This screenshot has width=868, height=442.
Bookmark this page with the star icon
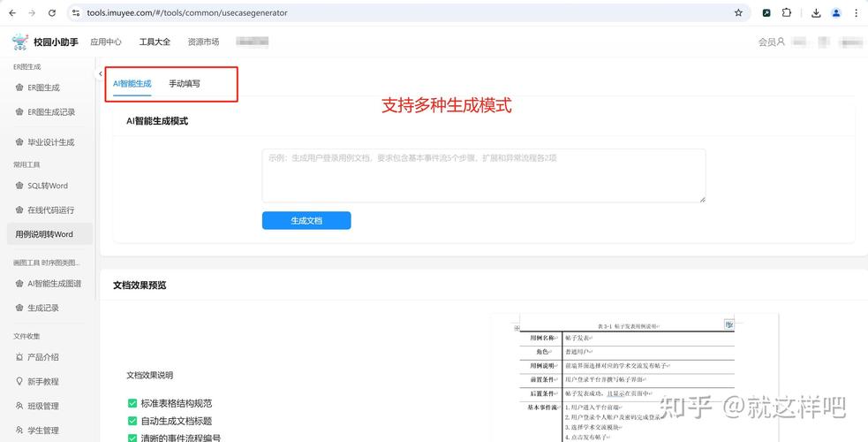(738, 12)
